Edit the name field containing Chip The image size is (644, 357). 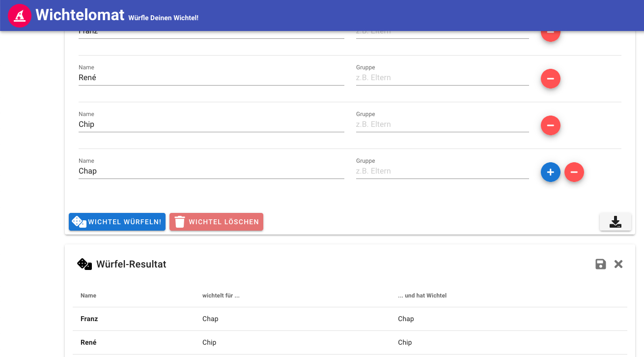click(211, 124)
